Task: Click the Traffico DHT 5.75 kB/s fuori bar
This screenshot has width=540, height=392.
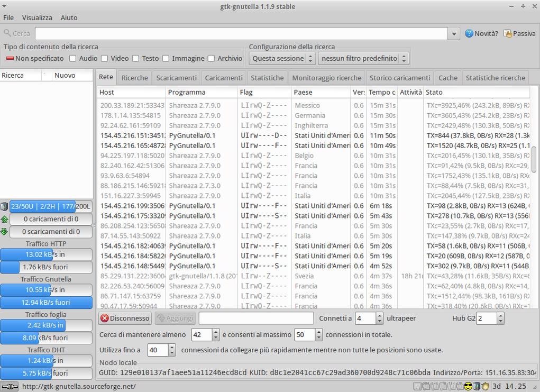Action: [x=46, y=373]
